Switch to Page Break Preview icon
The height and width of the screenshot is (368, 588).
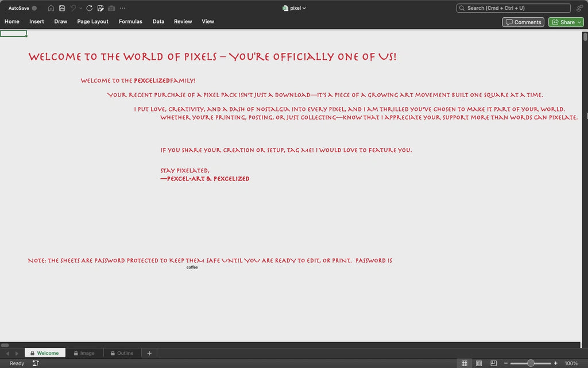[493, 363]
